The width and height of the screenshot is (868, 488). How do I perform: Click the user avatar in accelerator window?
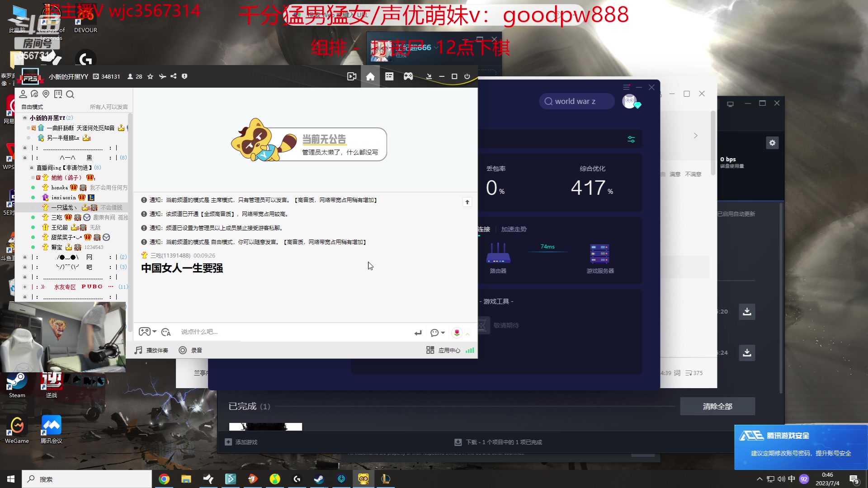[630, 101]
